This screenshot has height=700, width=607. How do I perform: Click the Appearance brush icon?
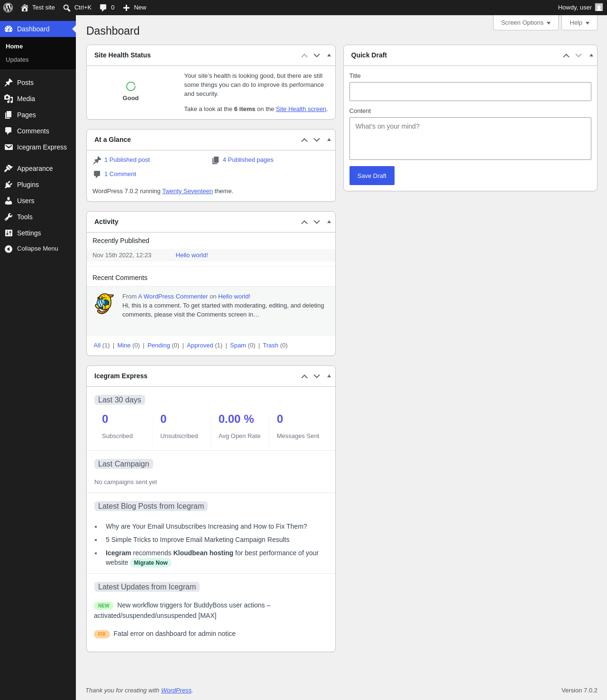9,168
